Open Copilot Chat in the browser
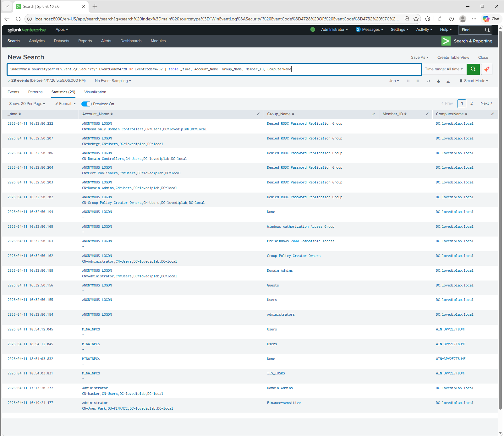 click(x=491, y=19)
